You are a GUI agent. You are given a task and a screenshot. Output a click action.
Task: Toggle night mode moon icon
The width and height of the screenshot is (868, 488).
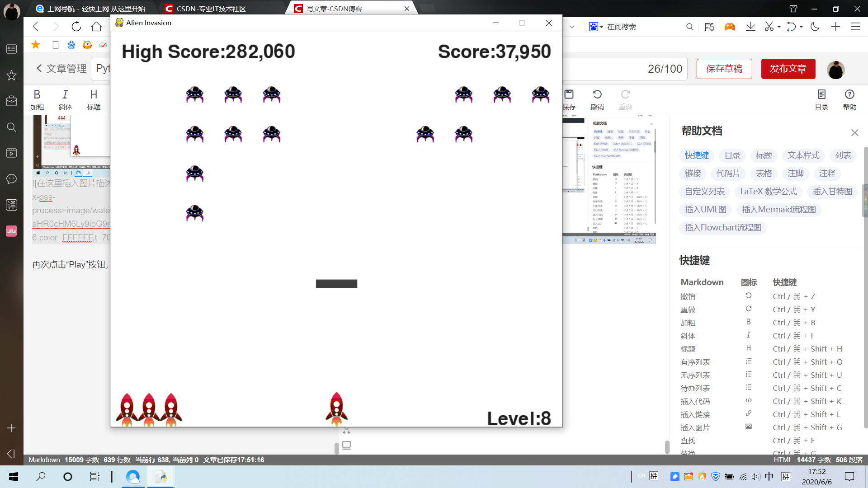pyautogui.click(x=815, y=27)
